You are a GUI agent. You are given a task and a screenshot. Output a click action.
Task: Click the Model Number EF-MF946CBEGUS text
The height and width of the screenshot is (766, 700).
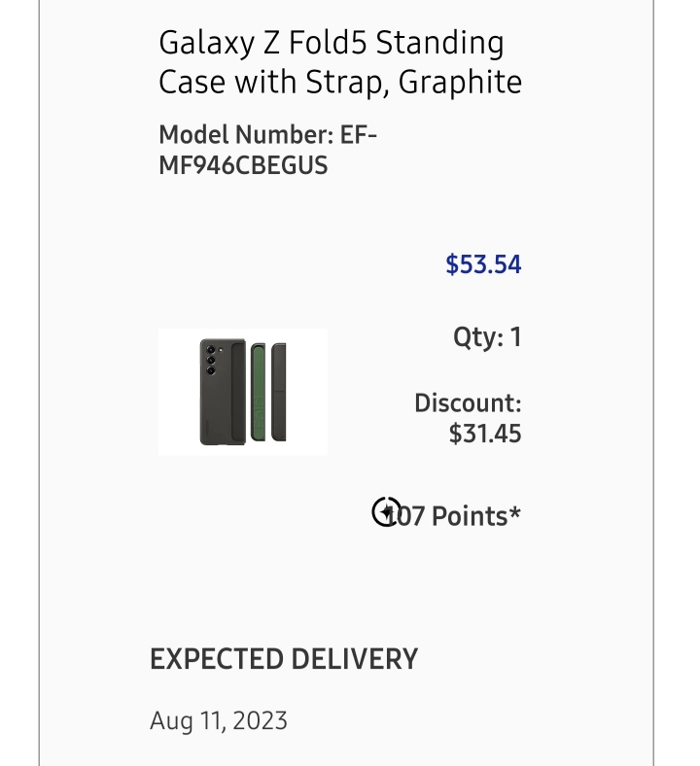[x=267, y=150]
